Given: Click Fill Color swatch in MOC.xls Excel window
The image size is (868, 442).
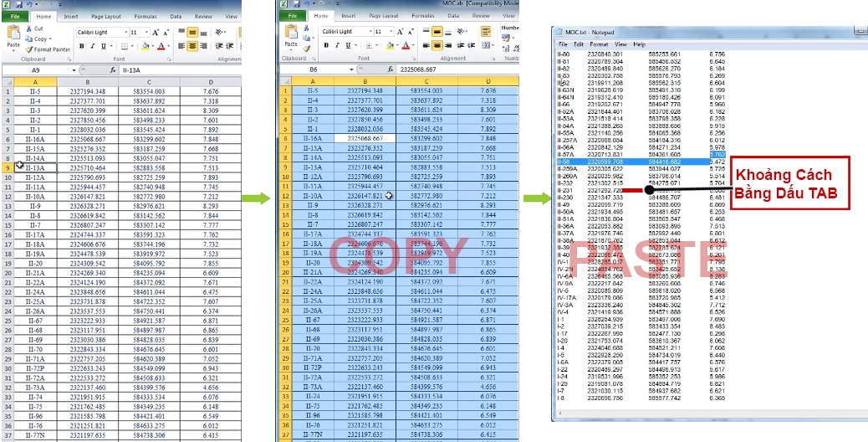Looking at the screenshot, I should tap(390, 45).
